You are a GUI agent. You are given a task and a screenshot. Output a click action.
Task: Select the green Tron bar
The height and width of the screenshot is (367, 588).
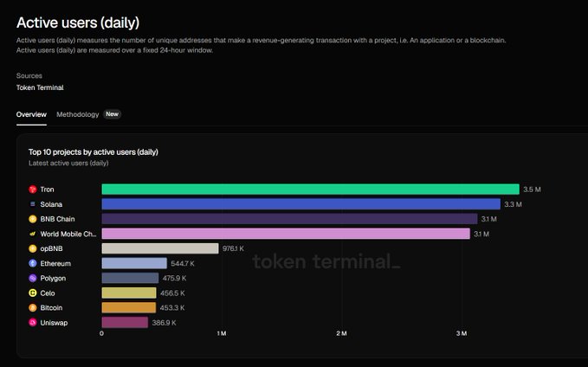coord(311,190)
